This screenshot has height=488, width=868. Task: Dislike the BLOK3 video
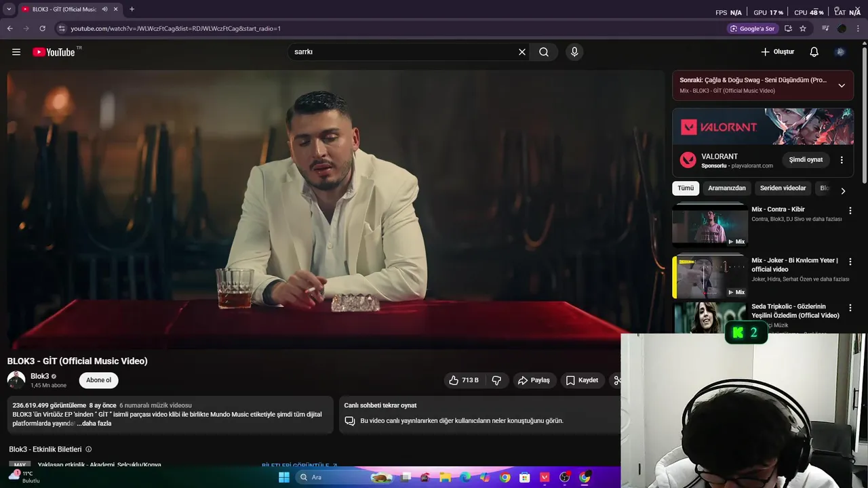496,380
